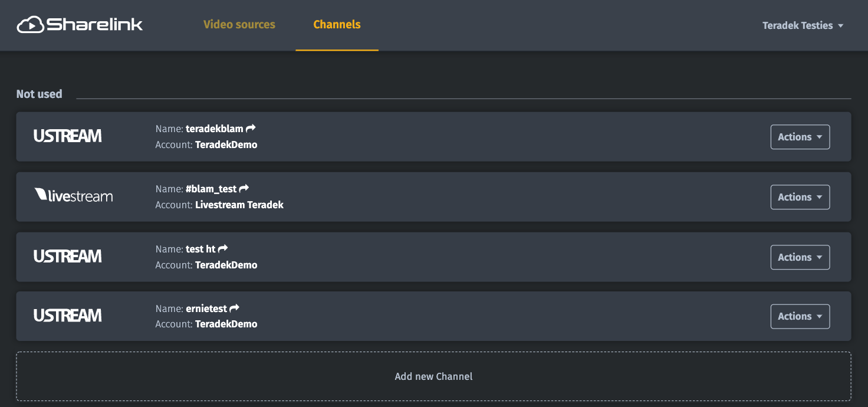This screenshot has height=407, width=868.
Task: Click the Ustream logo for teradekblam
Action: (67, 136)
